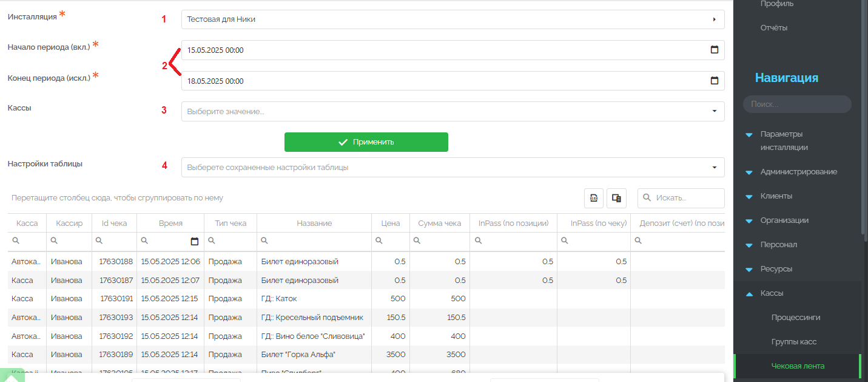Open saved table settings dropdown
The width and height of the screenshot is (868, 382).
click(x=453, y=167)
